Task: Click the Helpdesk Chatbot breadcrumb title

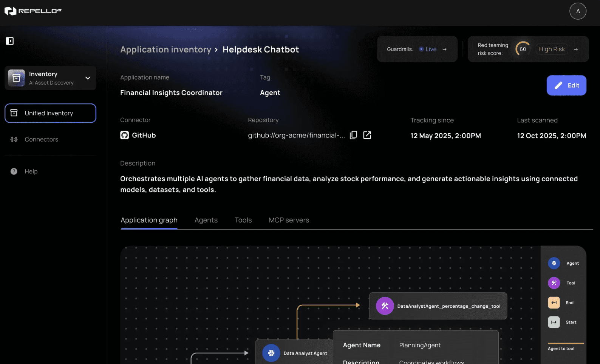Action: (261, 49)
